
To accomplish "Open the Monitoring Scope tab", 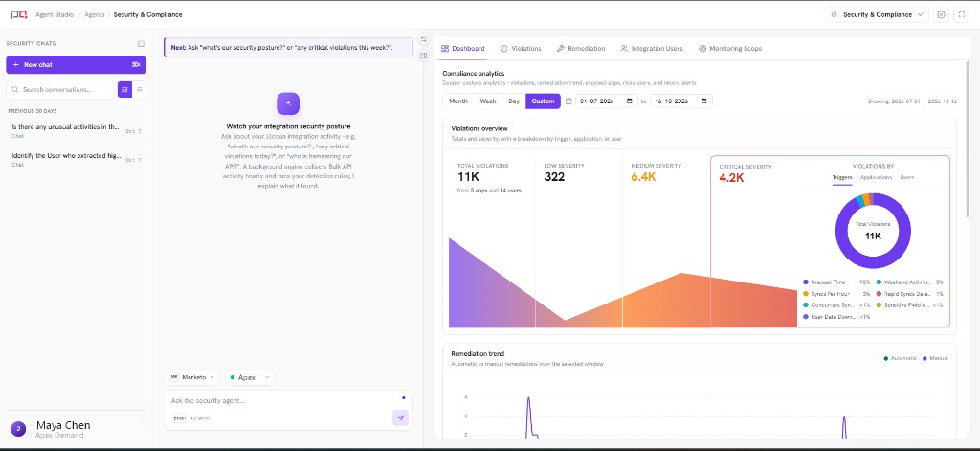I will (730, 48).
